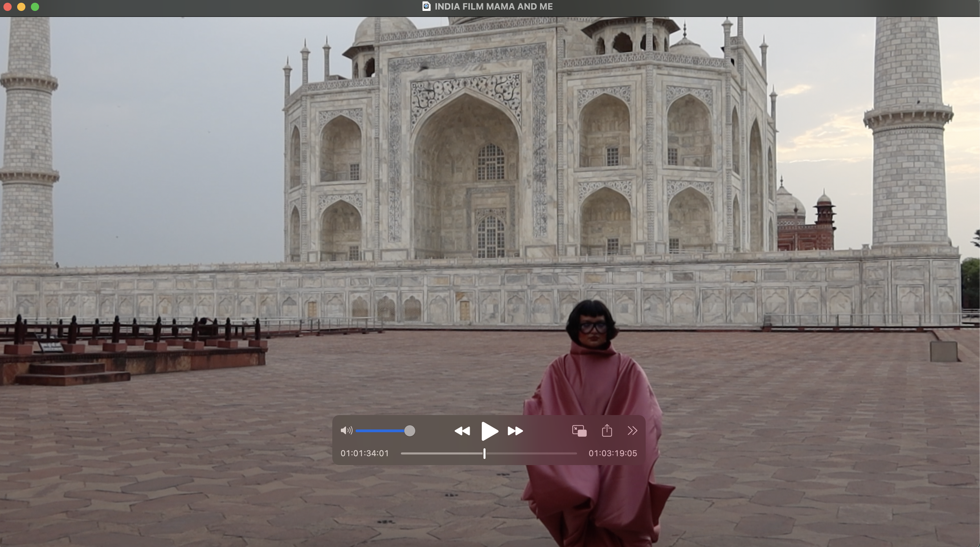Minimize the window with yellow button
Image resolution: width=980 pixels, height=547 pixels.
coord(21,7)
